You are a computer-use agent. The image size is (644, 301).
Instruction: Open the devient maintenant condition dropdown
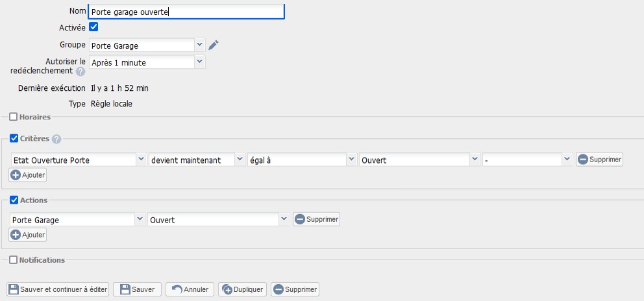tap(197, 160)
